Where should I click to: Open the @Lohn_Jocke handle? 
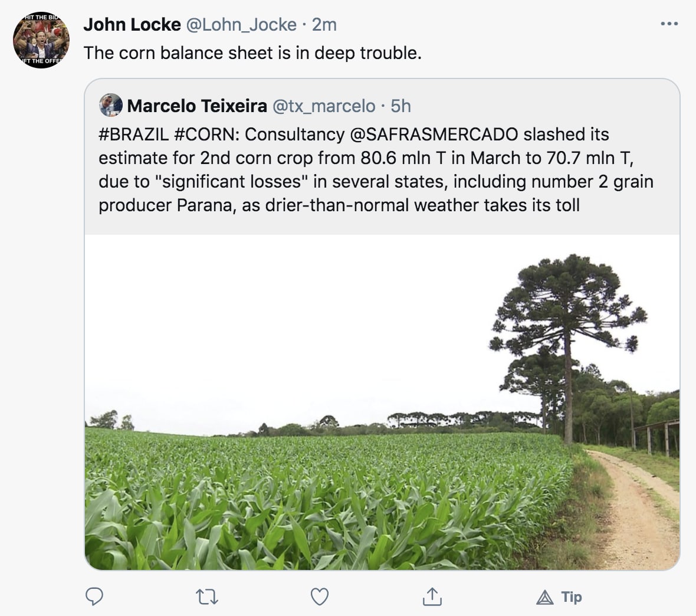(x=241, y=24)
